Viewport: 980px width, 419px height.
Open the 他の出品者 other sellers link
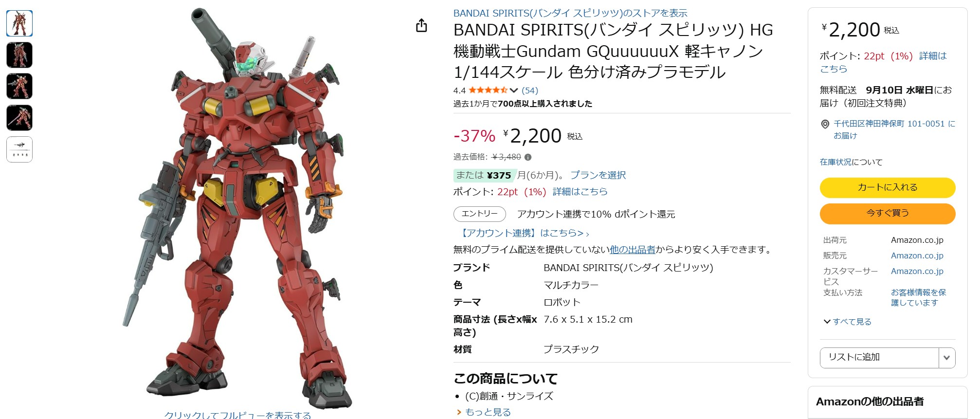coord(633,250)
